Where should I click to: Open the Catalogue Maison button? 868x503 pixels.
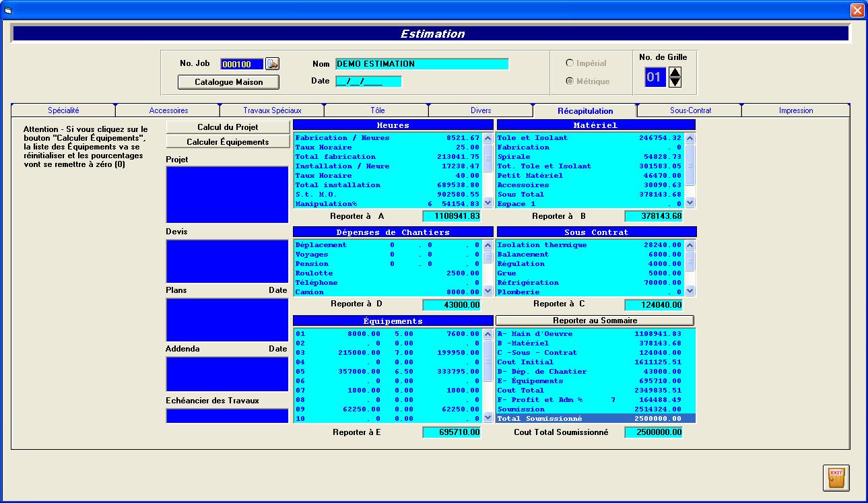(x=228, y=82)
